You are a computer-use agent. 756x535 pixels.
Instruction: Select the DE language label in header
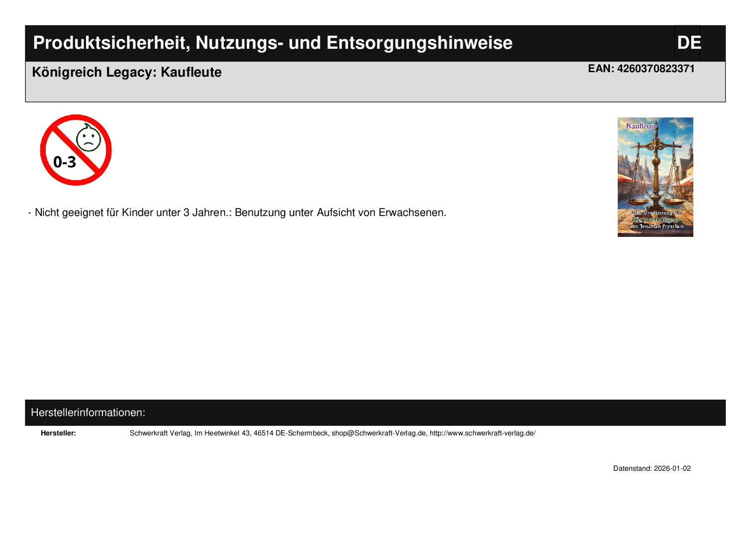[x=688, y=43]
